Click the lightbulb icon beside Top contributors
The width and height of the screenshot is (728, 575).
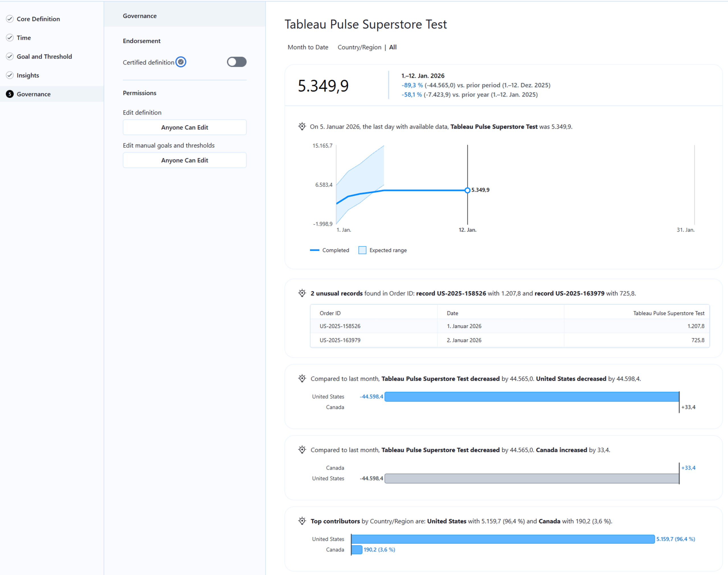pos(302,521)
